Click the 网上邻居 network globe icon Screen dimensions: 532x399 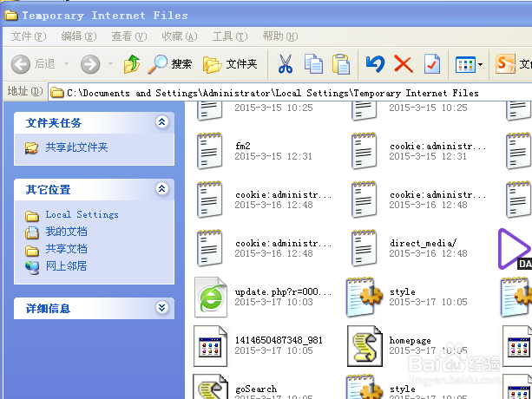pyautogui.click(x=32, y=267)
